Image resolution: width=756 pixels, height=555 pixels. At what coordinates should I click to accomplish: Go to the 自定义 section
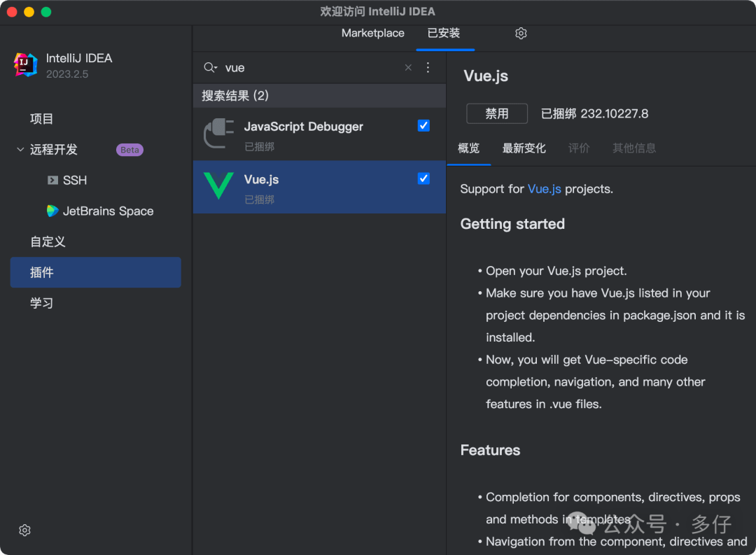(x=48, y=242)
